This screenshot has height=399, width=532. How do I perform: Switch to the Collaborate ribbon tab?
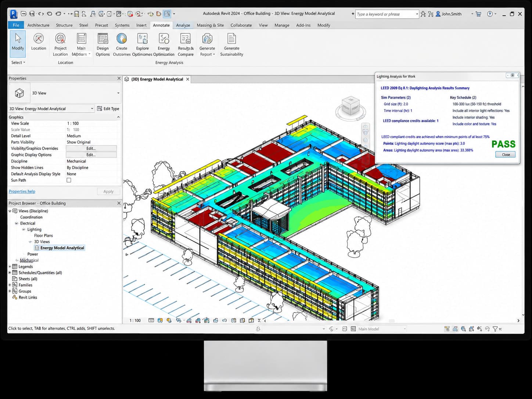241,25
